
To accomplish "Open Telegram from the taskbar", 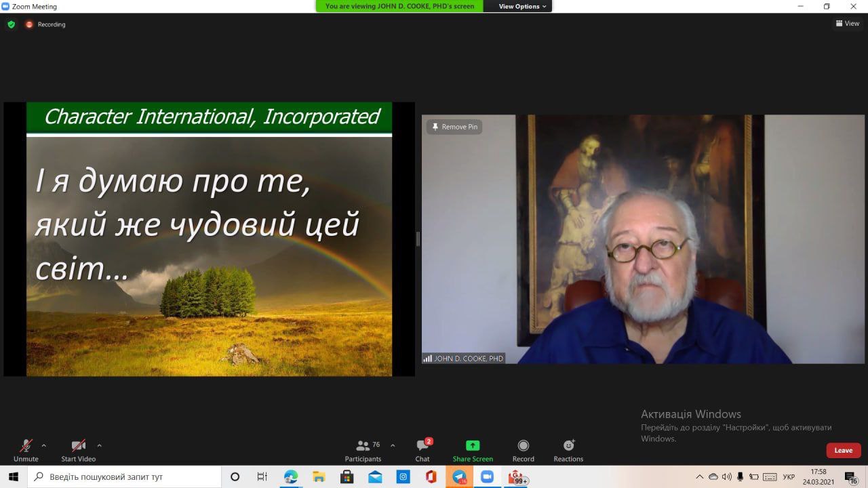I will coord(459,476).
